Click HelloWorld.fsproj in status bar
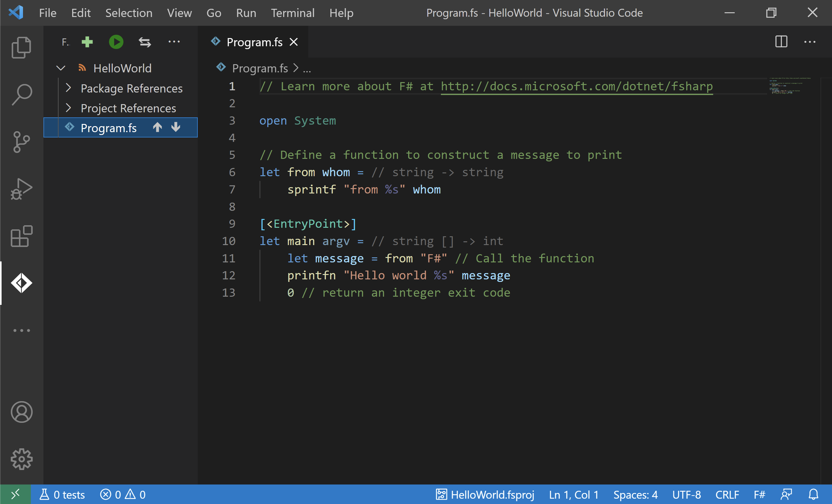 pyautogui.click(x=485, y=495)
